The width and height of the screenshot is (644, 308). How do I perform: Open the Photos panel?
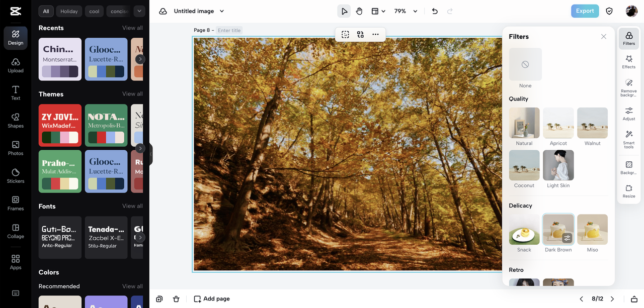[16, 148]
